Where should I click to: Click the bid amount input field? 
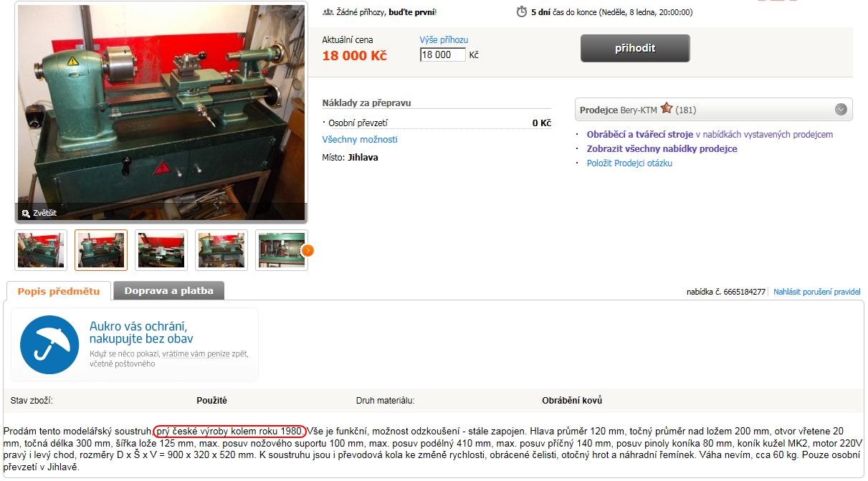pos(443,54)
